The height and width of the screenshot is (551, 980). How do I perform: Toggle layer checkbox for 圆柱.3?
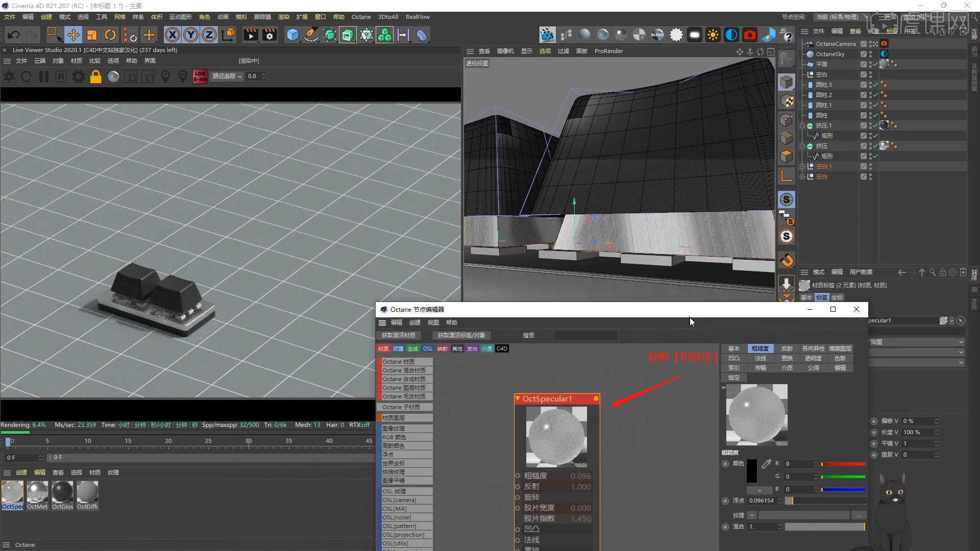click(864, 85)
